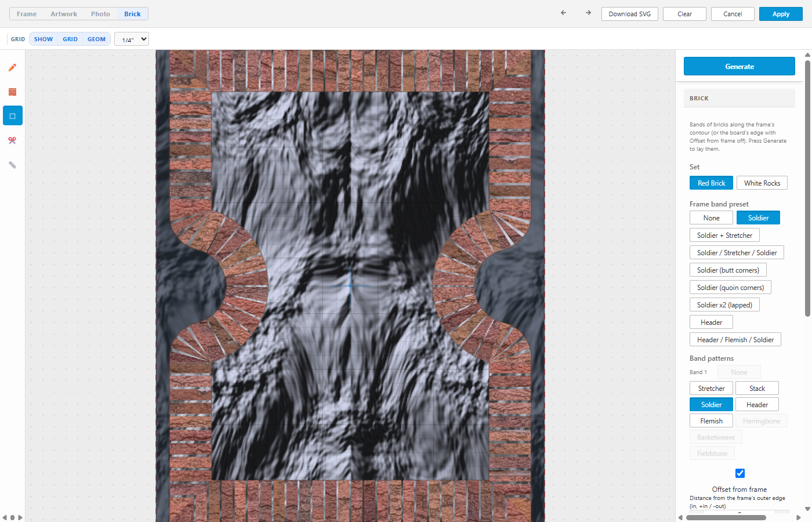This screenshot has width=812, height=522.
Task: Select Soldier x2 (lapped) preset
Action: click(x=724, y=305)
